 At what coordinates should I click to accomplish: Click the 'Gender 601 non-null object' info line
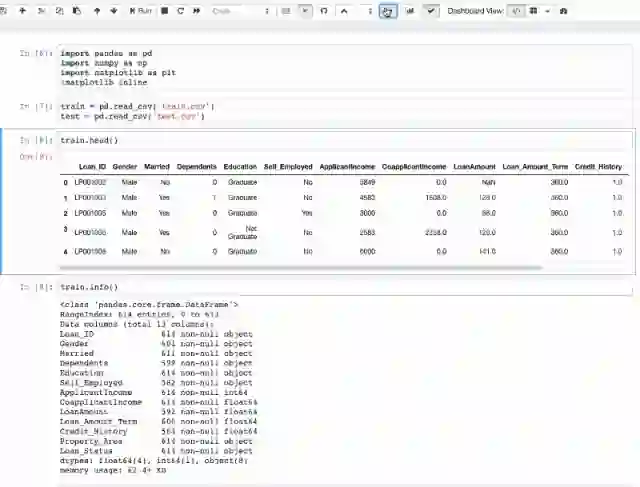click(156, 344)
